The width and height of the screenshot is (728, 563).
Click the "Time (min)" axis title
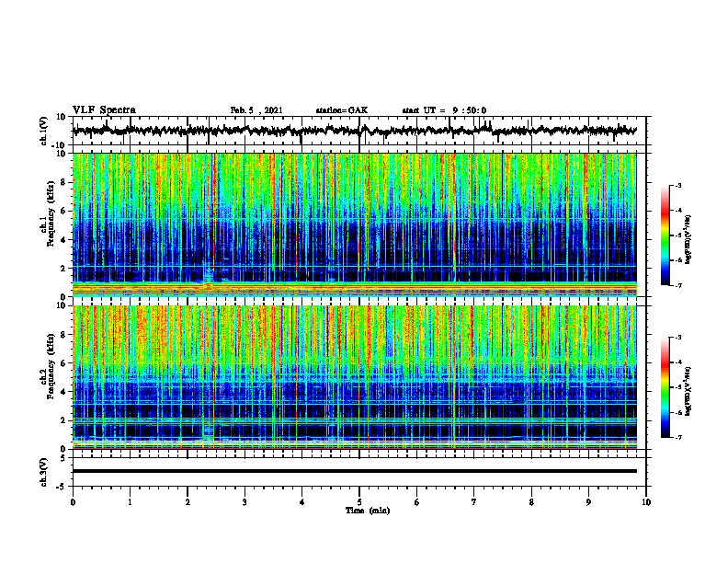(x=368, y=511)
